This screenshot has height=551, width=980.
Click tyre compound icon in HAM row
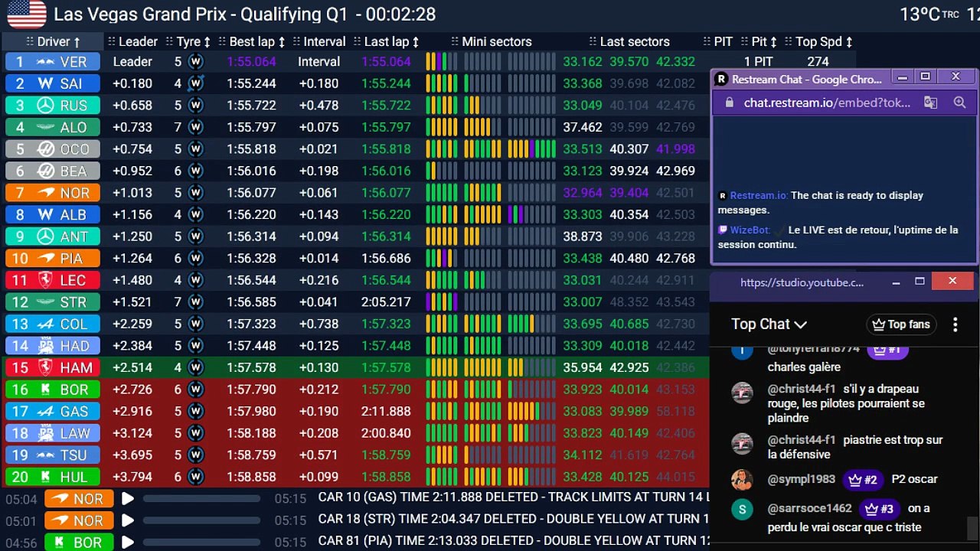point(196,367)
